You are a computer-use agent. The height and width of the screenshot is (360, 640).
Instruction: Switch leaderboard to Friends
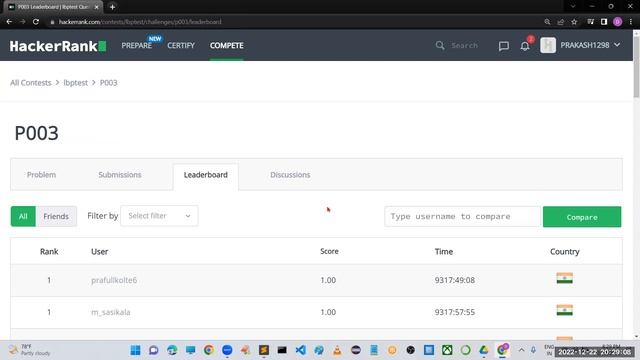pos(56,216)
